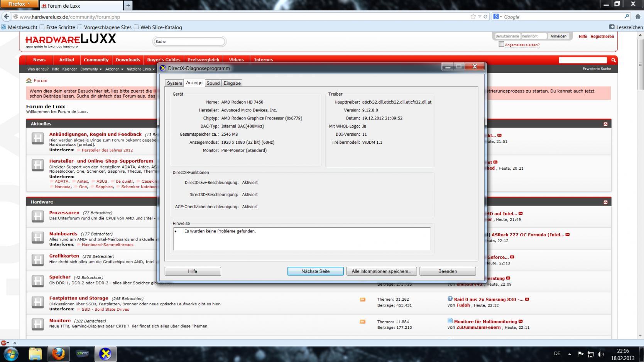Switch to the Sound tab in DirectX dialog
The width and height of the screenshot is (644, 362).
(x=213, y=83)
